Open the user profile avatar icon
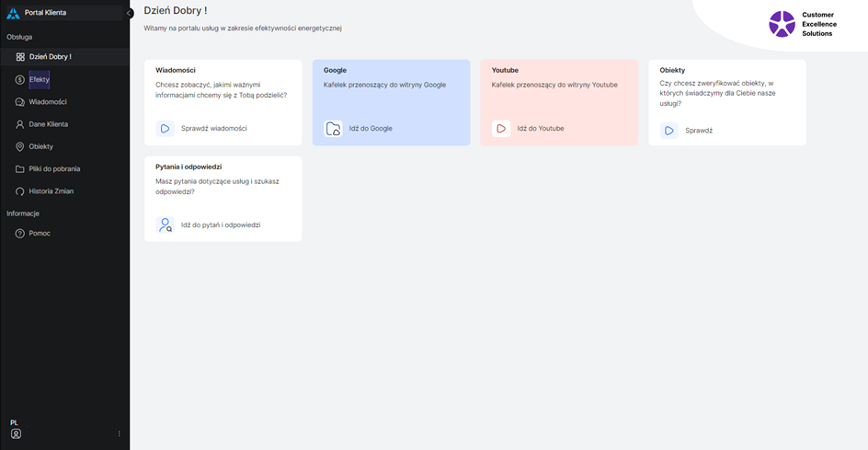The height and width of the screenshot is (450, 868). [x=16, y=433]
